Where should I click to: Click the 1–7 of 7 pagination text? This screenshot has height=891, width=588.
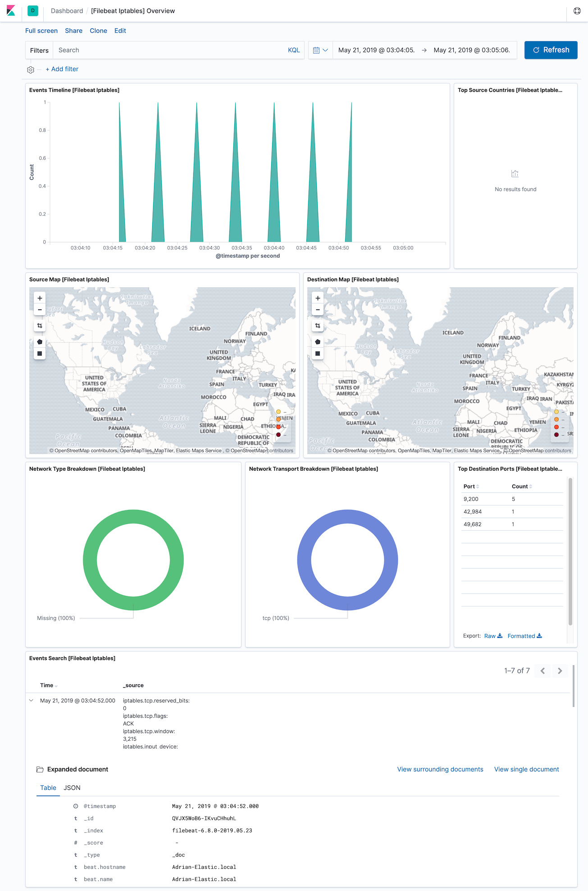[517, 671]
